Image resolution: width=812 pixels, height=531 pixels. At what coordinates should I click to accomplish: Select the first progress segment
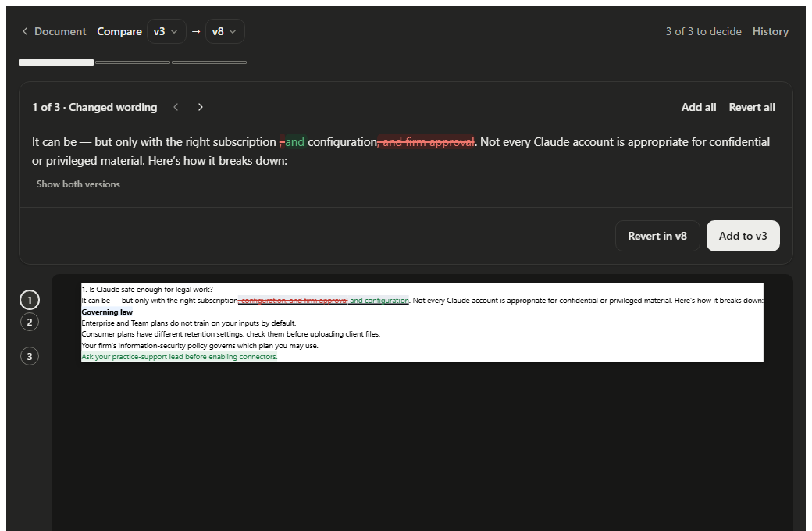click(x=56, y=62)
